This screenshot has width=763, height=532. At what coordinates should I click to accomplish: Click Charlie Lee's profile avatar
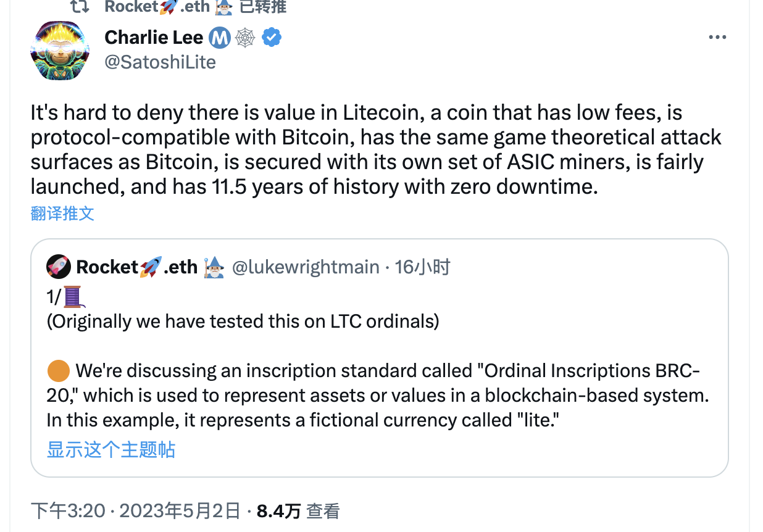click(x=57, y=51)
